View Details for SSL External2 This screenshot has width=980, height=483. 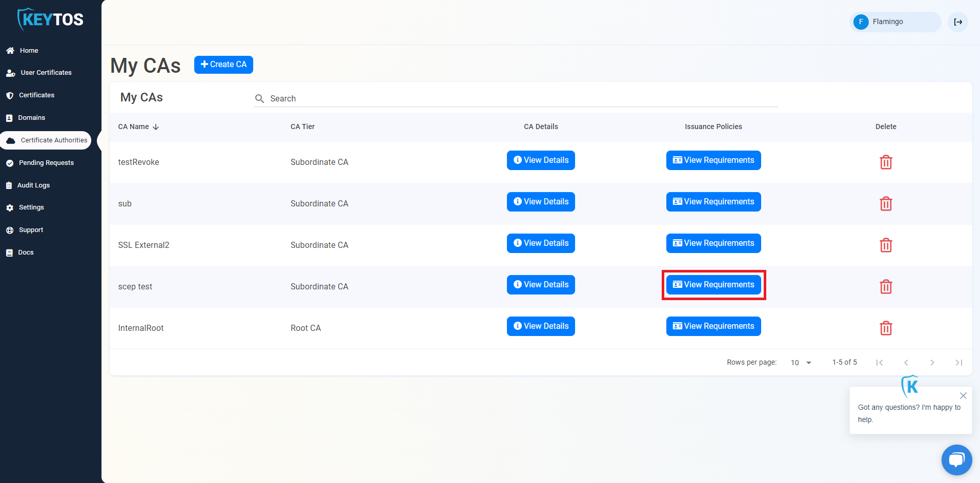pyautogui.click(x=541, y=243)
